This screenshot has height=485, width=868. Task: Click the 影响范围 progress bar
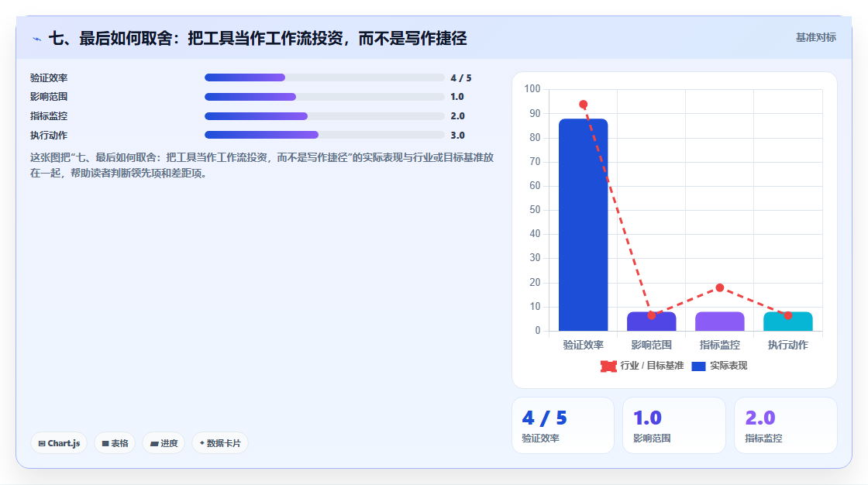(325, 97)
